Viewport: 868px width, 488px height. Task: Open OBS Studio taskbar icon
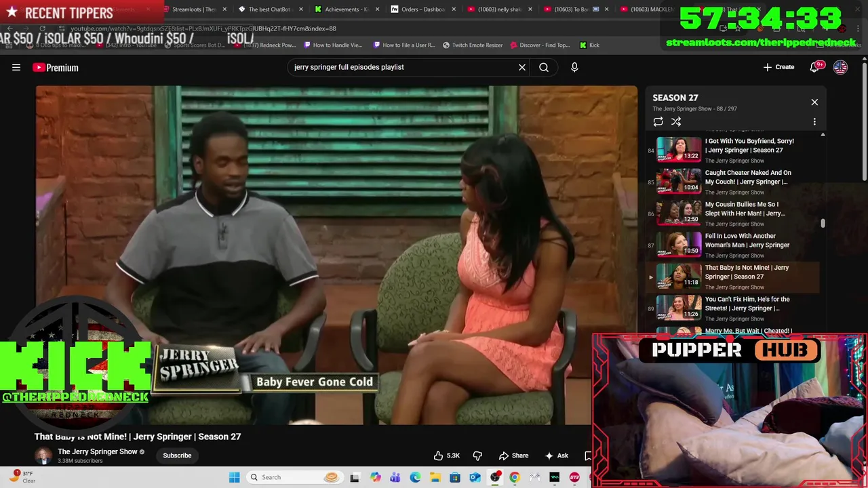pos(495,477)
